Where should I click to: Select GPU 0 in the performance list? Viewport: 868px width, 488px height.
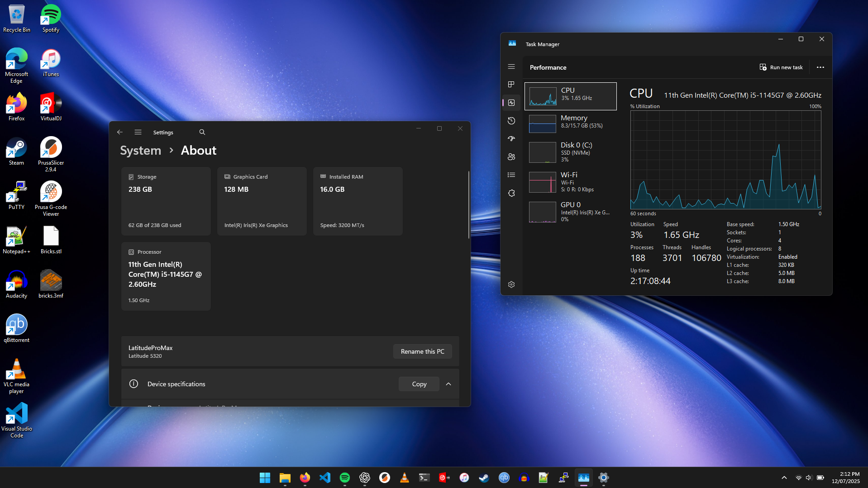click(571, 211)
